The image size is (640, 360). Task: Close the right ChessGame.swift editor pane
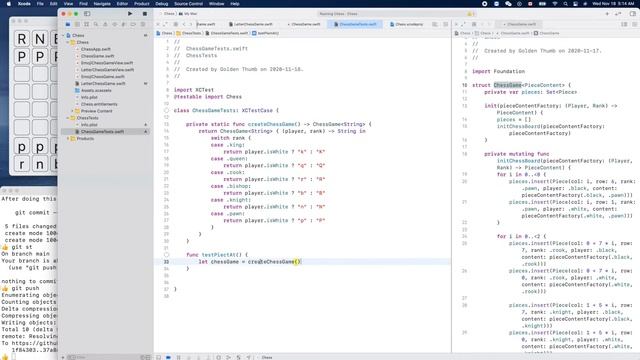point(456,24)
